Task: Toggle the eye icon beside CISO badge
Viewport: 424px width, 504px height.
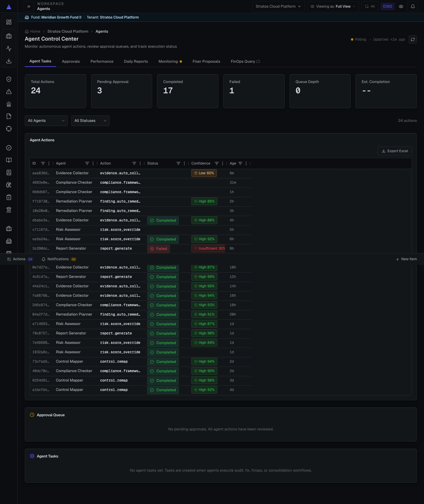Action: click(401, 6)
